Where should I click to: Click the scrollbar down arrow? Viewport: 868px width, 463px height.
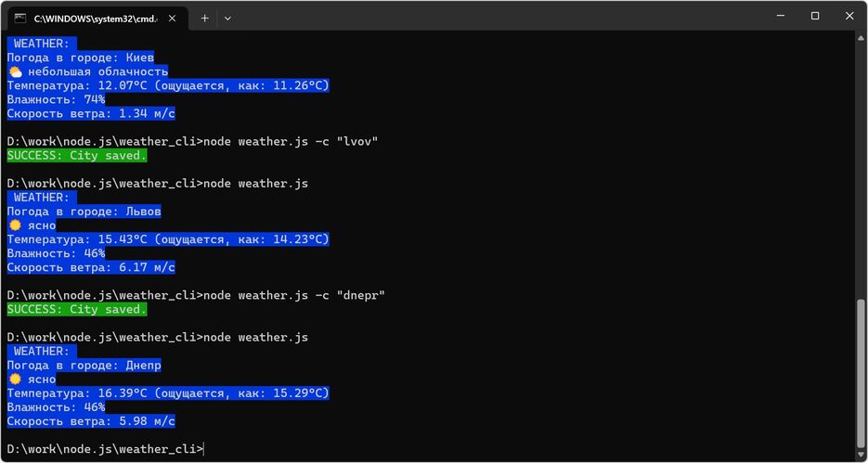pyautogui.click(x=861, y=456)
